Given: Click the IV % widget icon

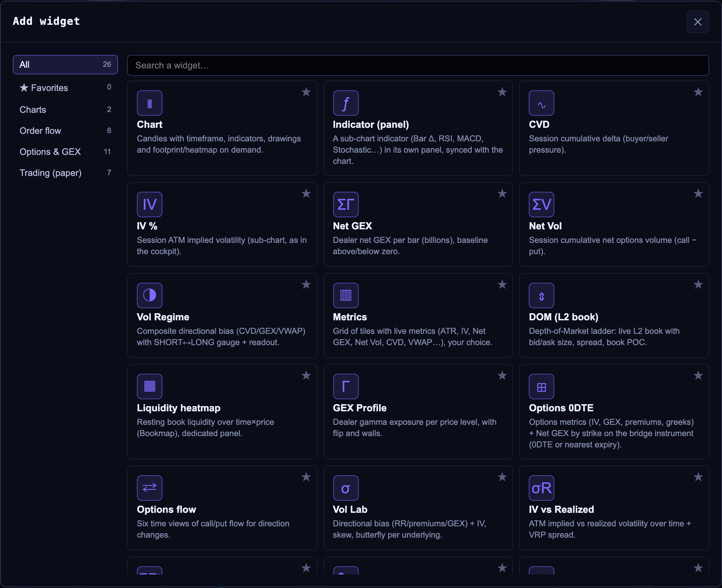Looking at the screenshot, I should [x=149, y=205].
